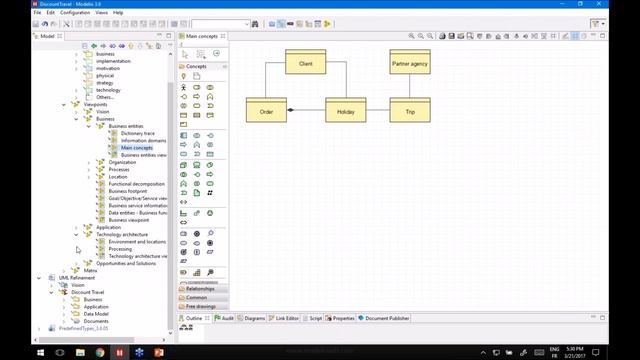The height and width of the screenshot is (360, 640).
Task: Click the collapse-all icon in the Model panel toolbar
Action: [84, 46]
